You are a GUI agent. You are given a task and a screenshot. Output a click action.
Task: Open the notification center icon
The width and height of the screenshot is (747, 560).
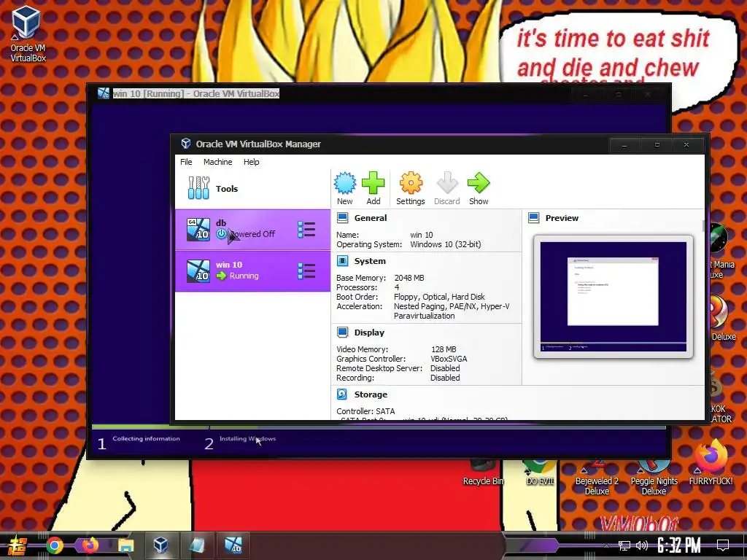click(x=723, y=545)
